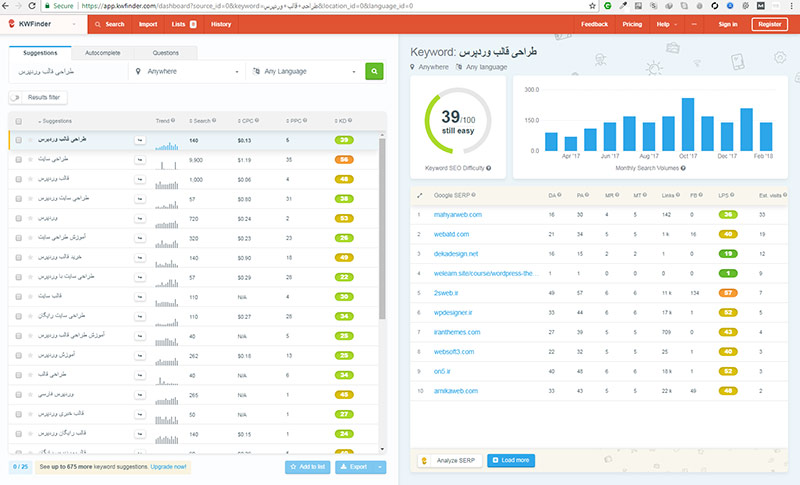Open the Any Language dropdown
The width and height of the screenshot is (800, 485).
[x=302, y=71]
